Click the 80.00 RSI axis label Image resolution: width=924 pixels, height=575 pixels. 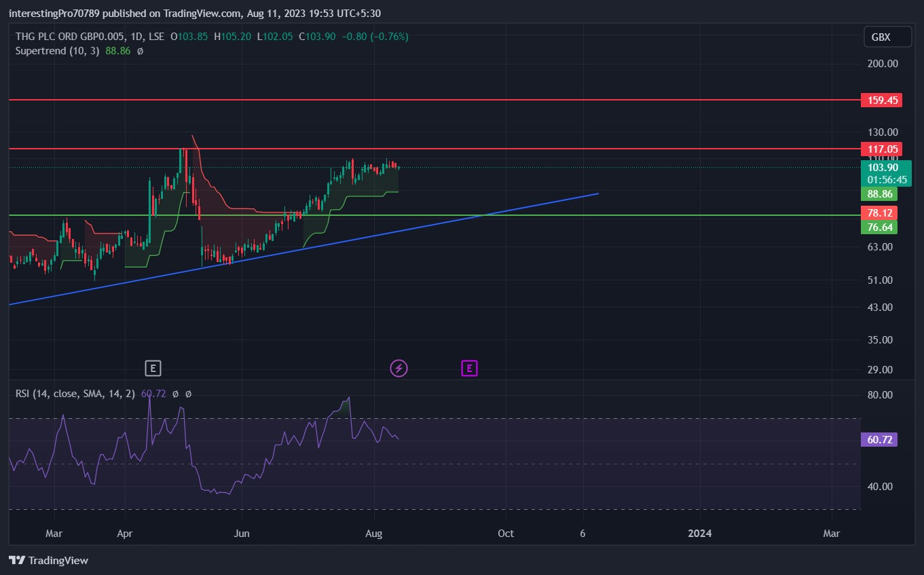[880, 395]
